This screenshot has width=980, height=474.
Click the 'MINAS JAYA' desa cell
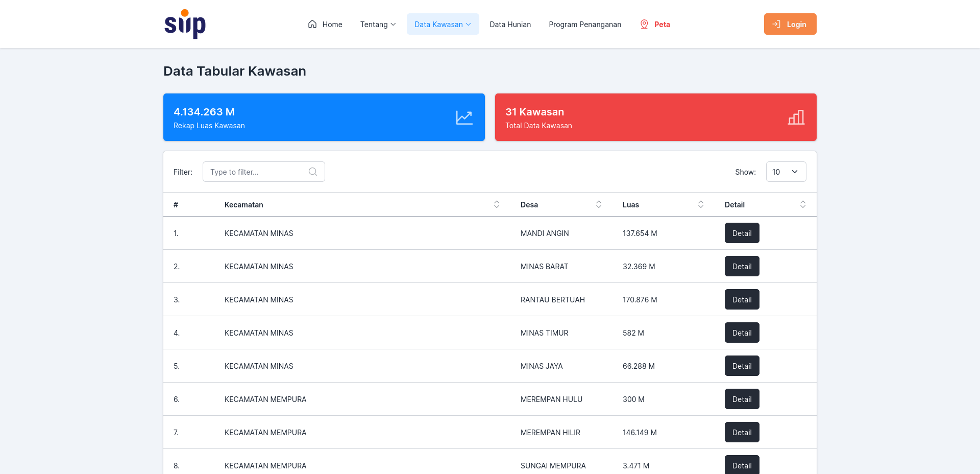click(542, 366)
